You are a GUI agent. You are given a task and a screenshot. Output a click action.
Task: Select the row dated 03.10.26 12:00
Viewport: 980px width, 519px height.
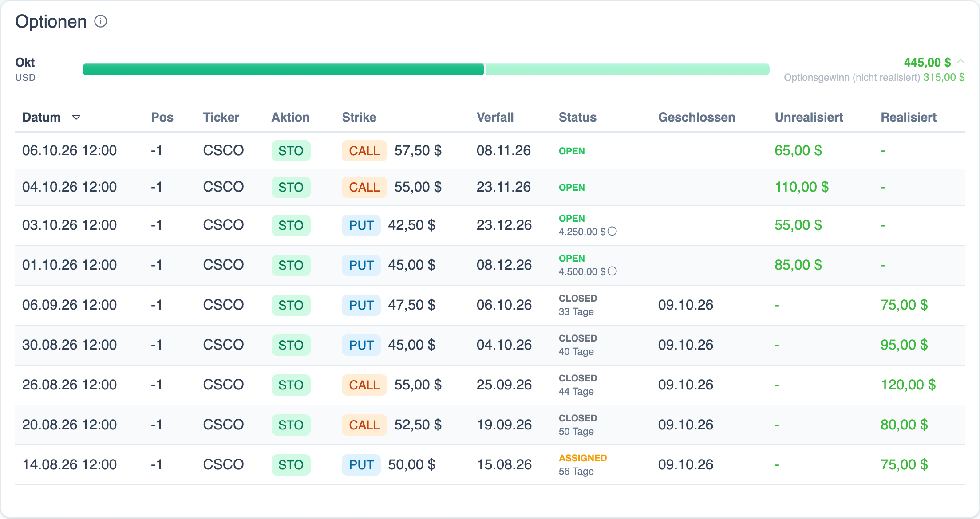click(490, 225)
